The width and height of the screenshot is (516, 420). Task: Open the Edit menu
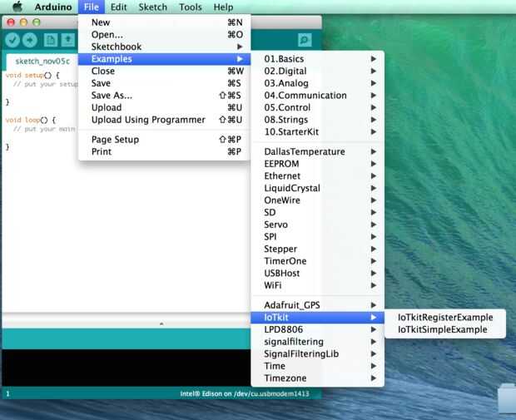(x=118, y=7)
